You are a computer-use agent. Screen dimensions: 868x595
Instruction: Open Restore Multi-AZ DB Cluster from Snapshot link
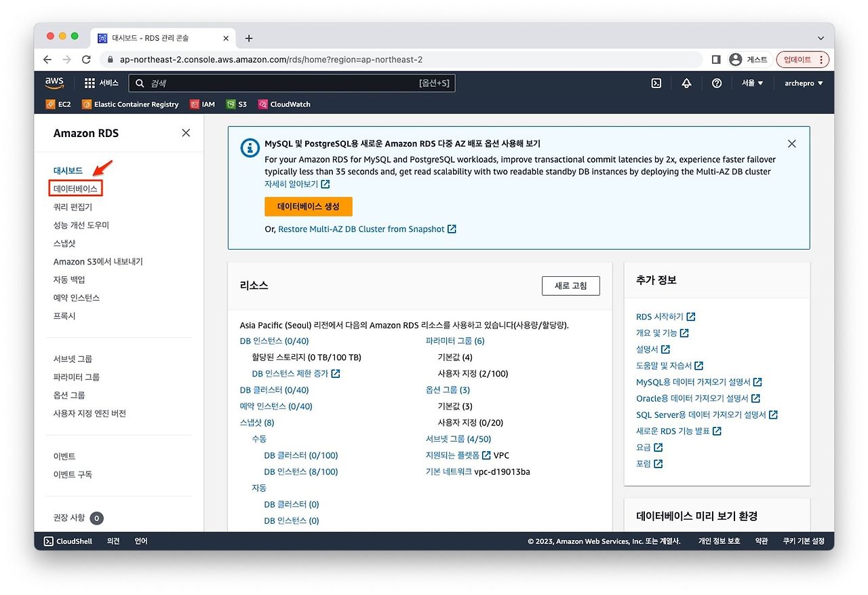(367, 229)
